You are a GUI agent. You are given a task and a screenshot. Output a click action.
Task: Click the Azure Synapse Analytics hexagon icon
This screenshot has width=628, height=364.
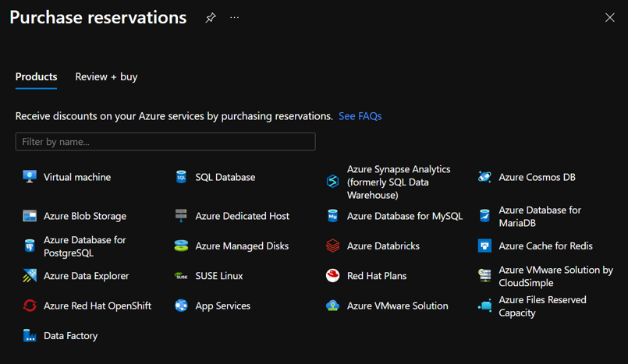tap(332, 182)
